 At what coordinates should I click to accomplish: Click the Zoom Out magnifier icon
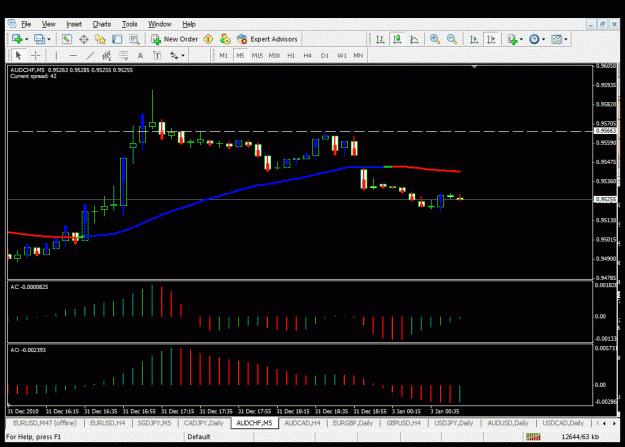pos(452,39)
